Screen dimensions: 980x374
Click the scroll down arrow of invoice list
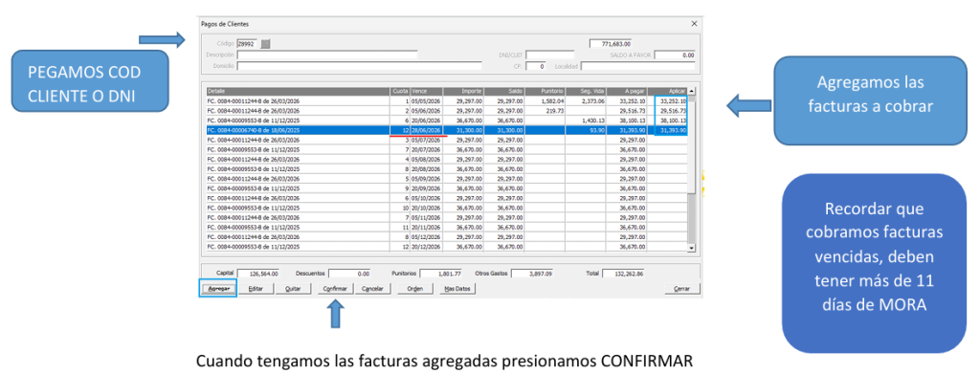pos(691,248)
